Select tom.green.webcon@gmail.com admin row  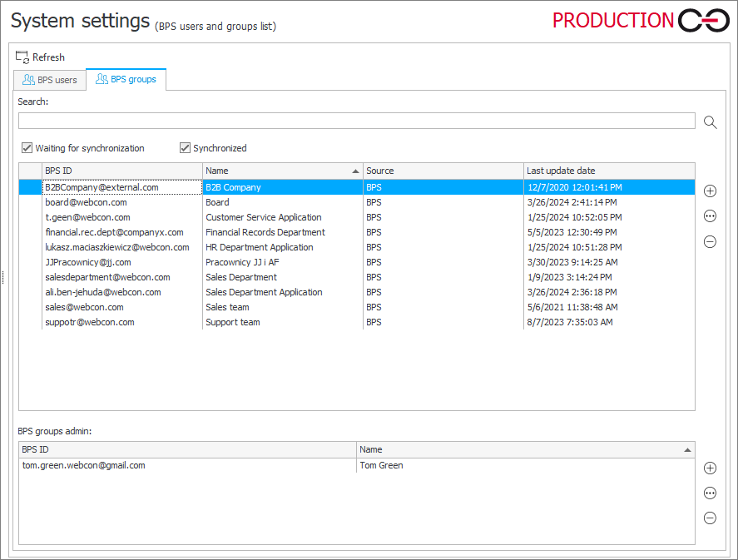point(357,465)
